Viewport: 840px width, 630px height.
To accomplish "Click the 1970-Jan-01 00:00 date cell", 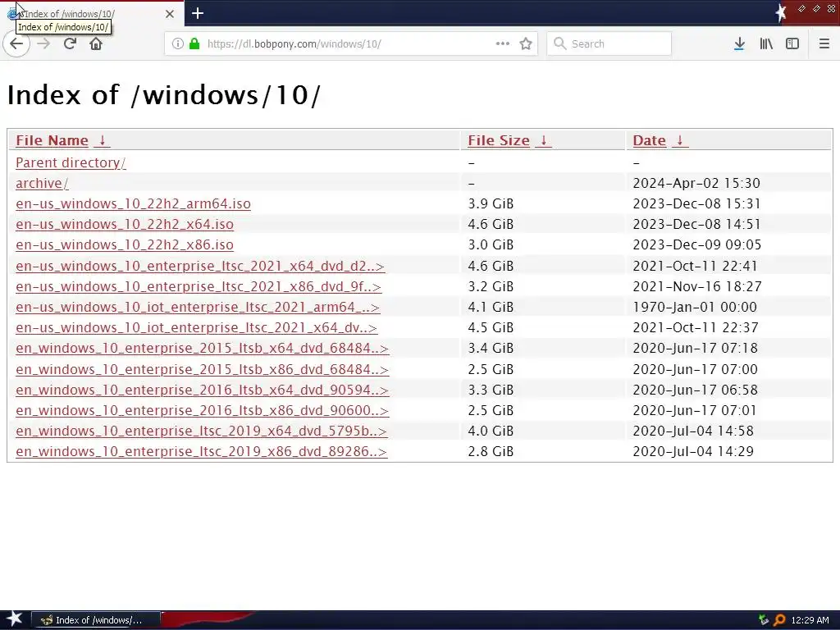I will tap(695, 307).
